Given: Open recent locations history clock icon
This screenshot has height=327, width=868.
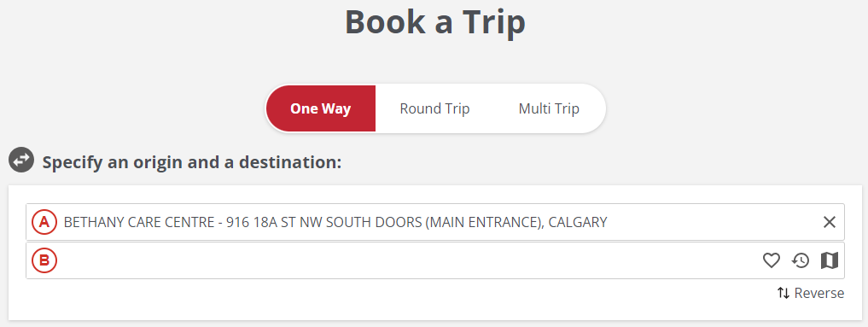Looking at the screenshot, I should click(x=801, y=260).
